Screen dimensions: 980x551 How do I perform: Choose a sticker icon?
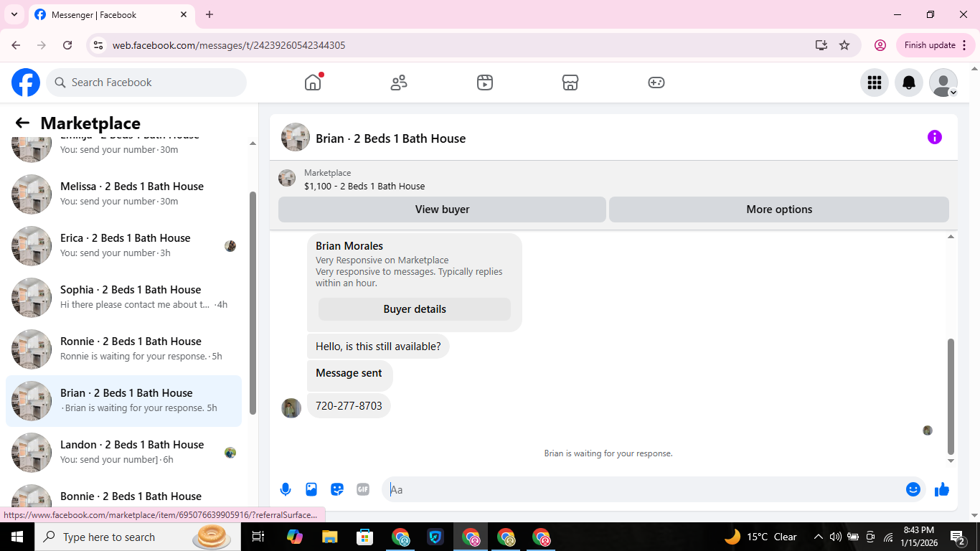[337, 489]
